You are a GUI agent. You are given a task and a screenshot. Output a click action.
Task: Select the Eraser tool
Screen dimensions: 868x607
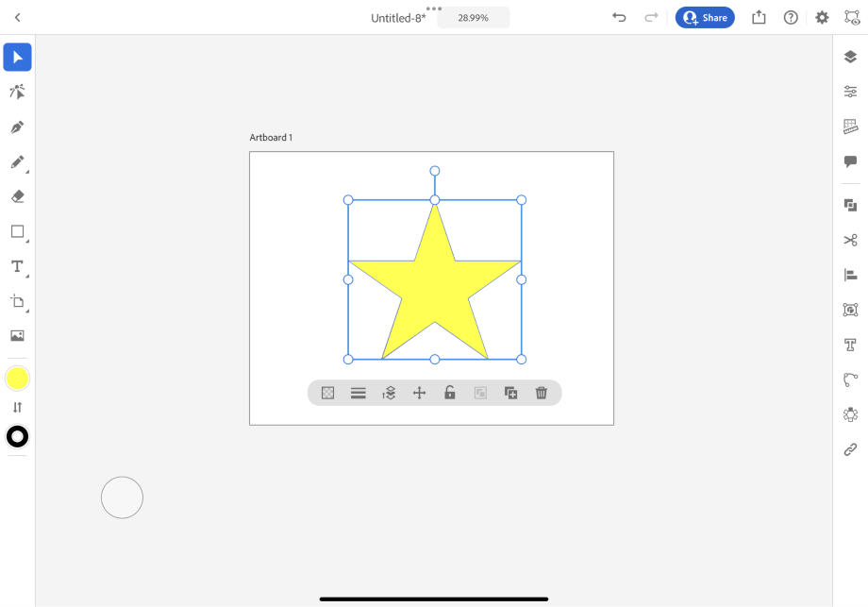[x=17, y=196]
